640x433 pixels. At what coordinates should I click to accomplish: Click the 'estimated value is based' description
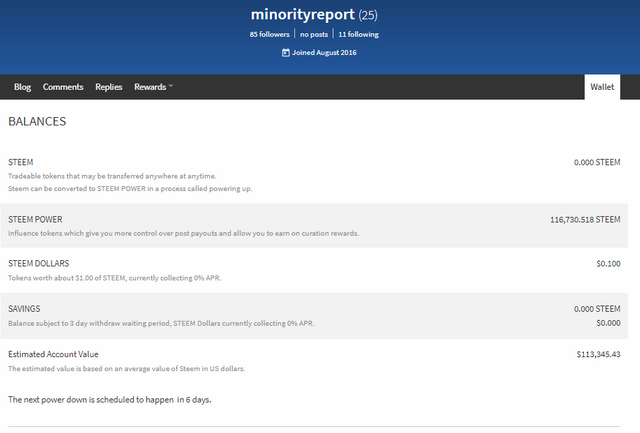(127, 369)
